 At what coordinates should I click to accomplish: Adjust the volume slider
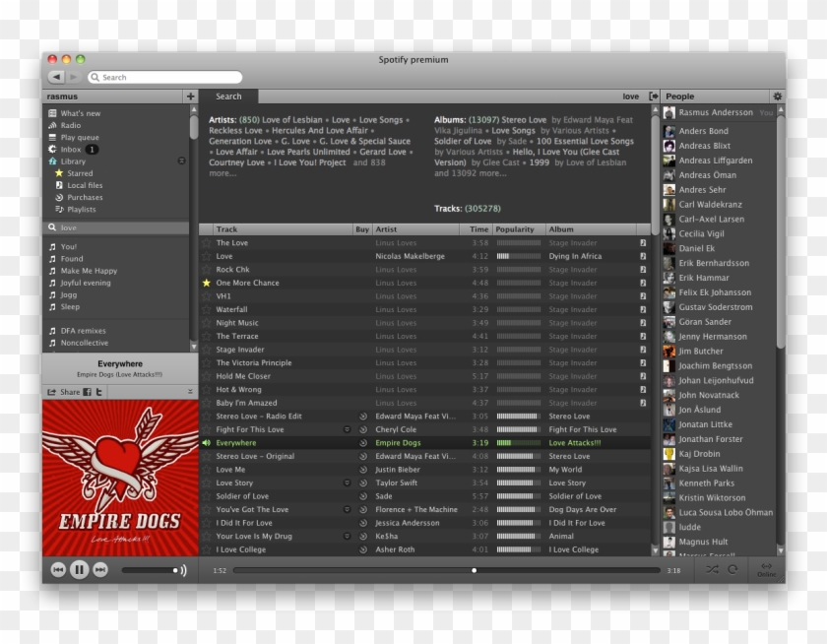pyautogui.click(x=150, y=570)
